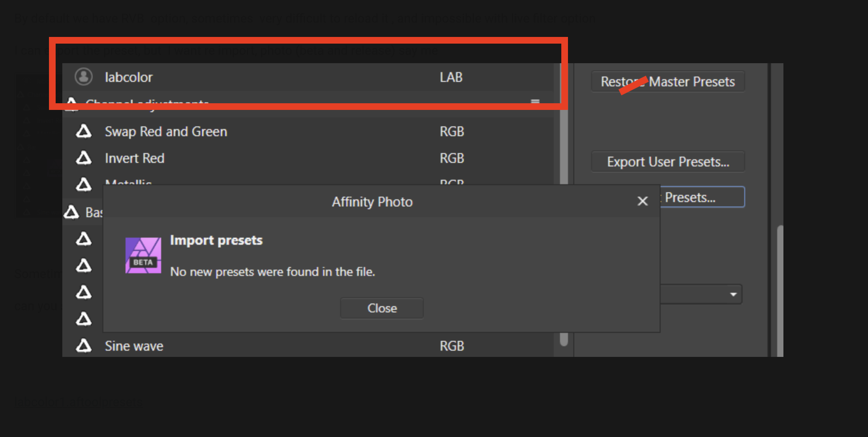Click Restore Master Presets
The height and width of the screenshot is (437, 868).
tap(667, 81)
